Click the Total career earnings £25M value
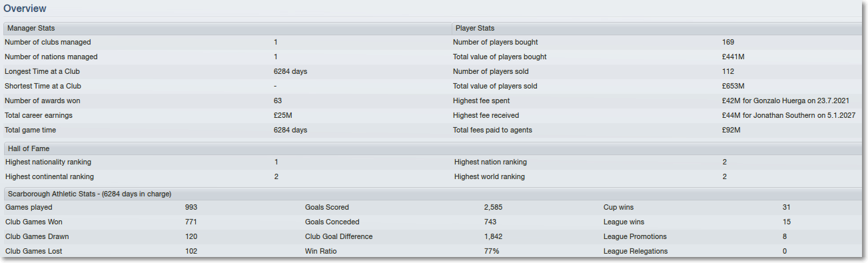Image resolution: width=868 pixels, height=263 pixels. pos(282,115)
